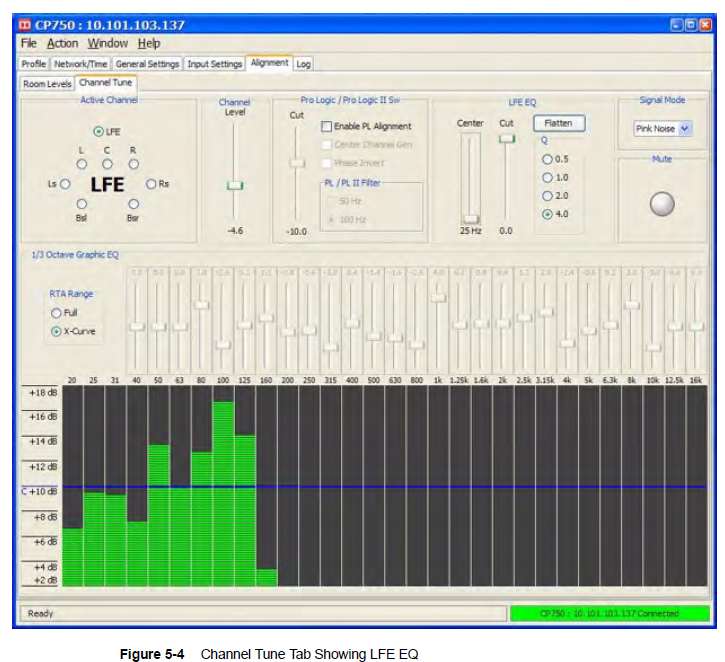The height and width of the screenshot is (662, 725).
Task: Open the Window menu
Action: tap(108, 43)
